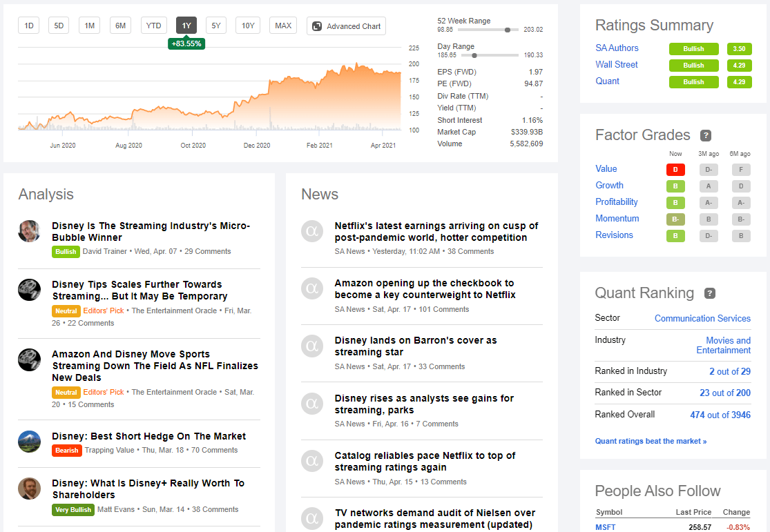Open the 23 out of 200 sector rank

[725, 393]
